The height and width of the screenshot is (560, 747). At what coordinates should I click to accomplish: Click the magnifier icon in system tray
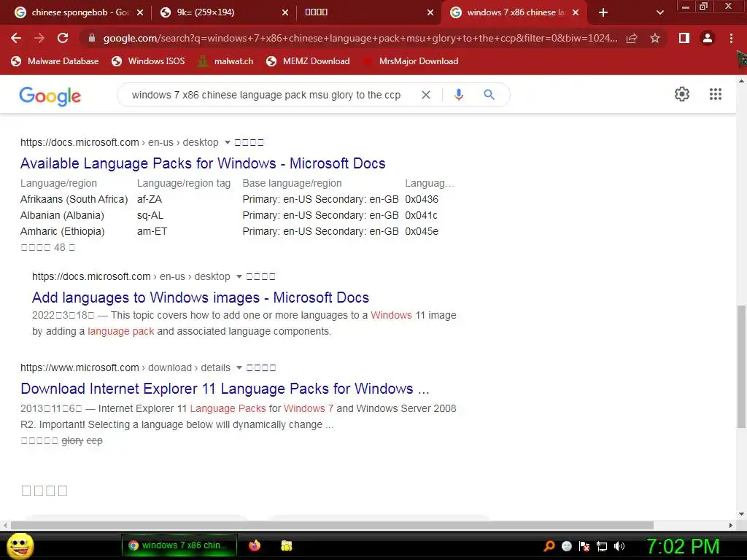coord(549,545)
